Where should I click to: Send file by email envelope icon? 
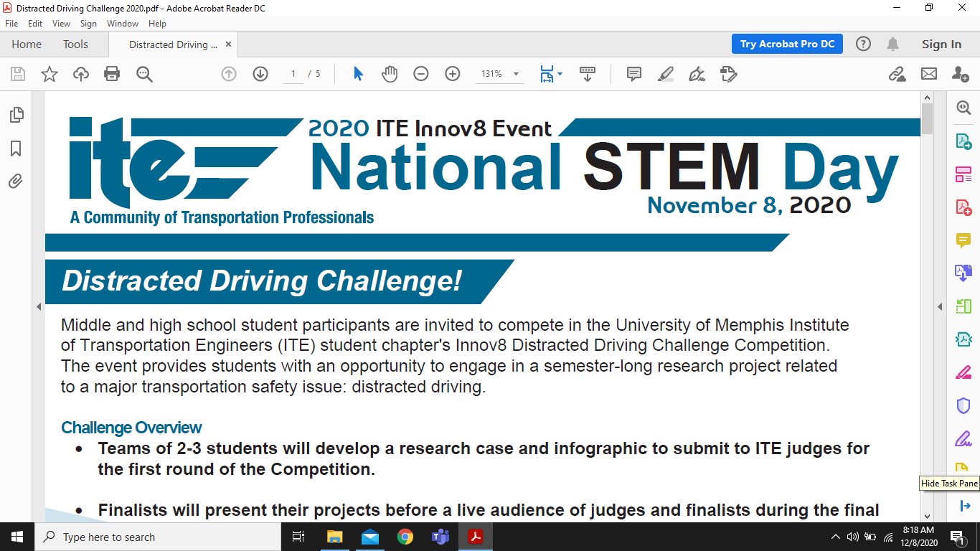929,74
